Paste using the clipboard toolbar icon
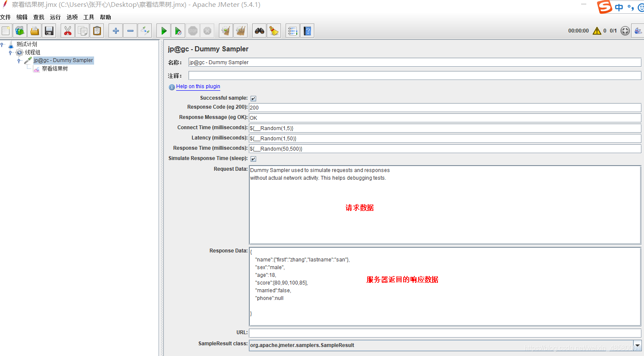644x356 pixels. (x=97, y=31)
